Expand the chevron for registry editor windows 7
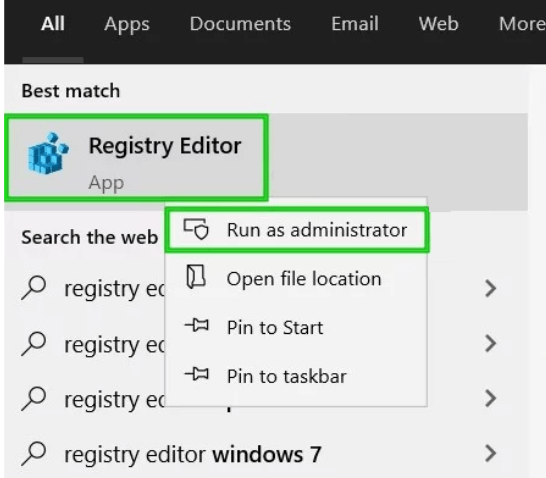The height and width of the screenshot is (478, 546). 490,453
